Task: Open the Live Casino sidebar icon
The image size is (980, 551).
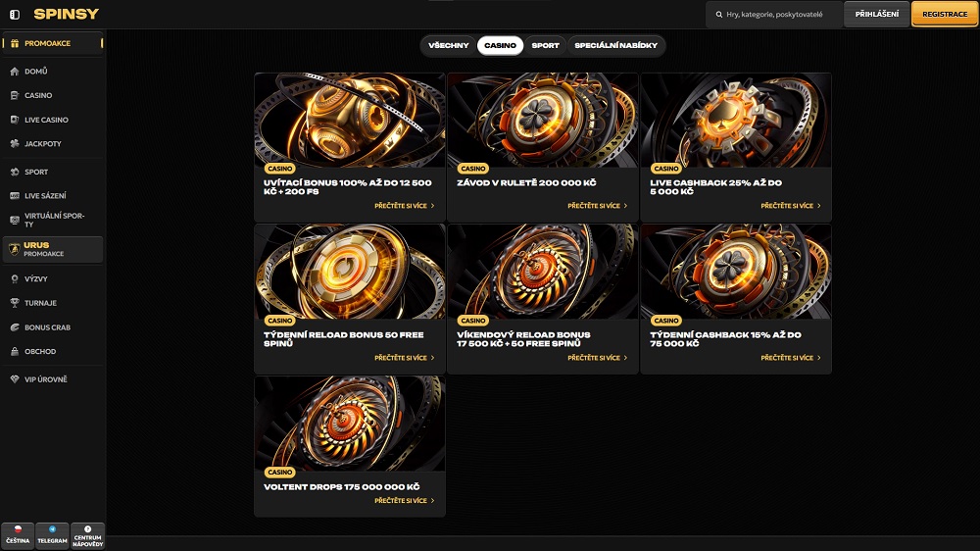Action: (x=15, y=120)
